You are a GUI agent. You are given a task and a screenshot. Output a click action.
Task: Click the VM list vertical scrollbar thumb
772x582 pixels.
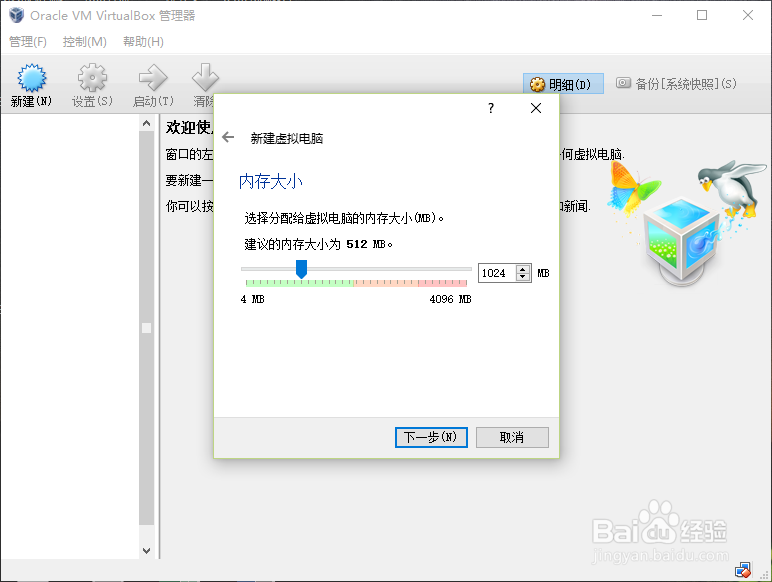[x=146, y=328]
